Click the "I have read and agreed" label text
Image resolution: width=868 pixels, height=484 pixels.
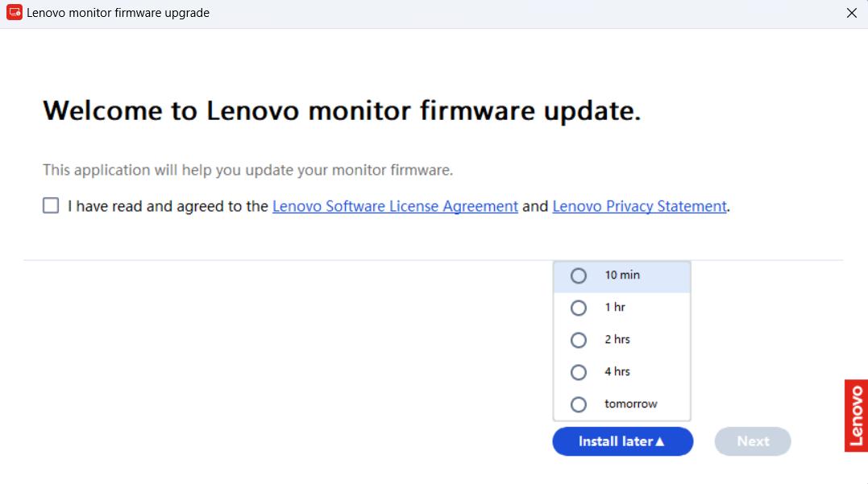pos(168,206)
